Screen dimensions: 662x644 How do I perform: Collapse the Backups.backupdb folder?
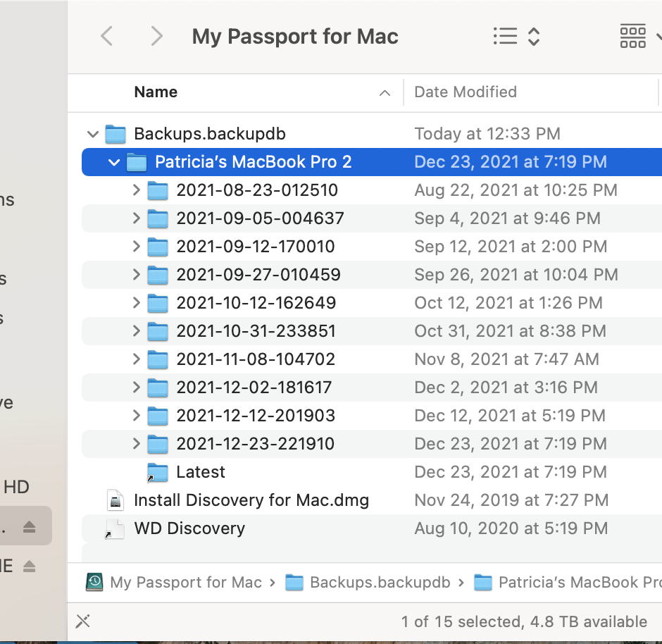(92, 135)
